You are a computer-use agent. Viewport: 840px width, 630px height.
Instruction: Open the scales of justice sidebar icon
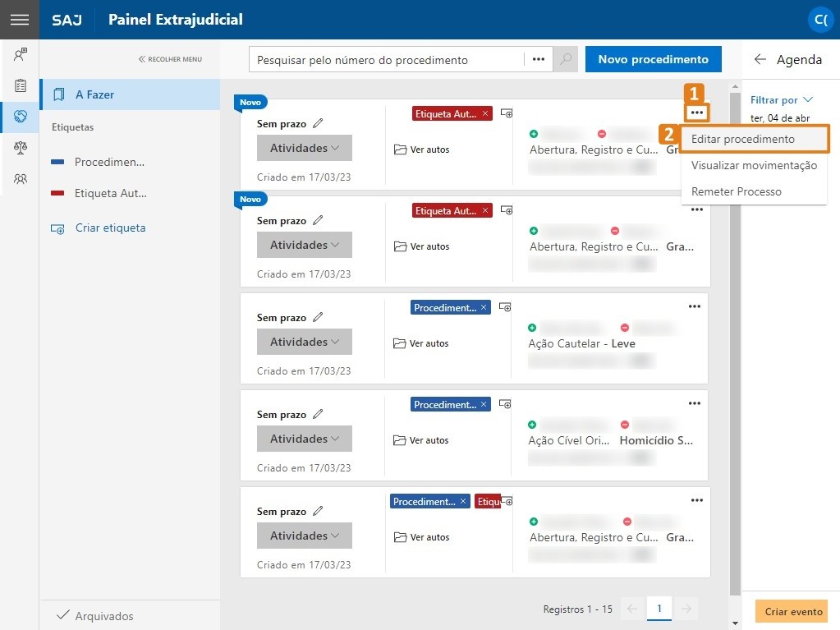tap(21, 147)
